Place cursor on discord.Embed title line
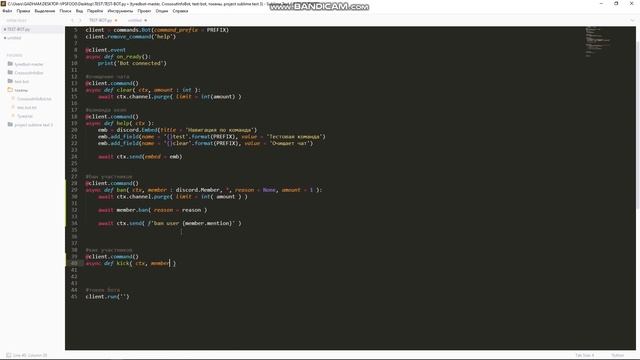 point(178,130)
